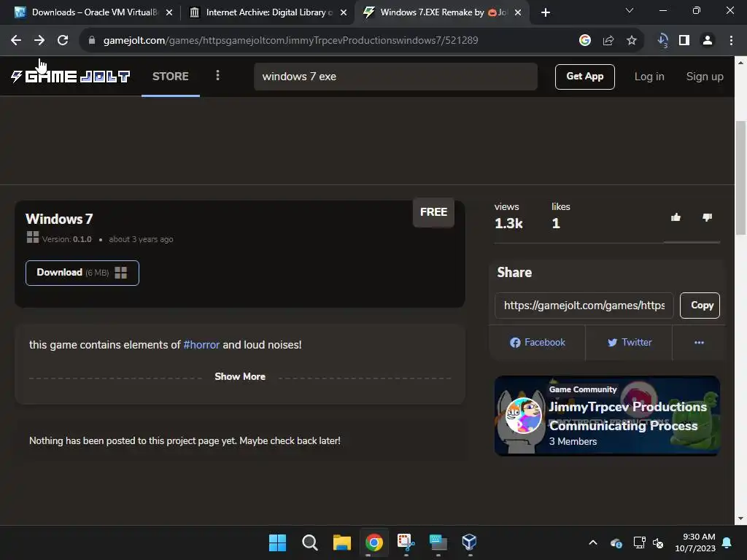747x560 pixels.
Task: Click the 'Version: 0.1.0' text
Action: (x=66, y=239)
